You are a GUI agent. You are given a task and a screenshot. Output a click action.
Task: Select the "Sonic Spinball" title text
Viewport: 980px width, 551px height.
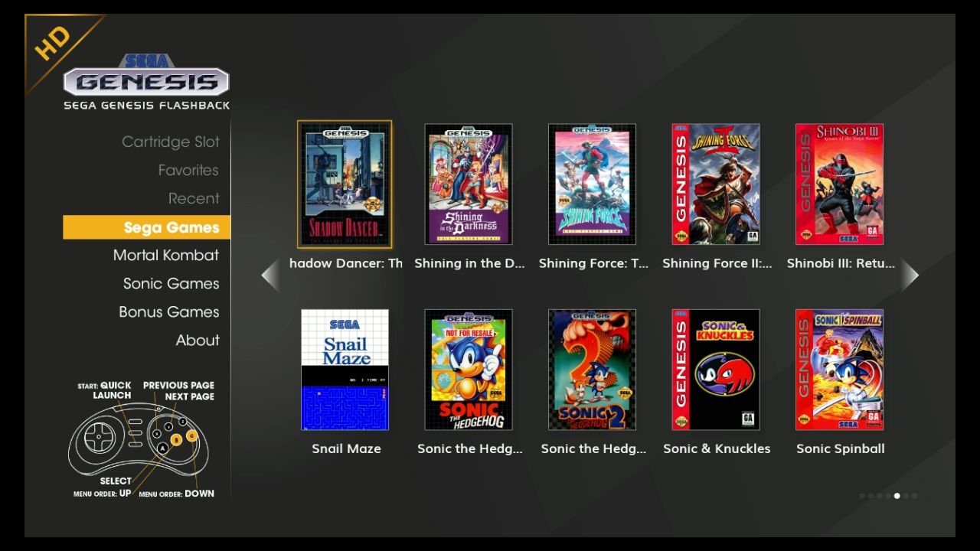[841, 448]
